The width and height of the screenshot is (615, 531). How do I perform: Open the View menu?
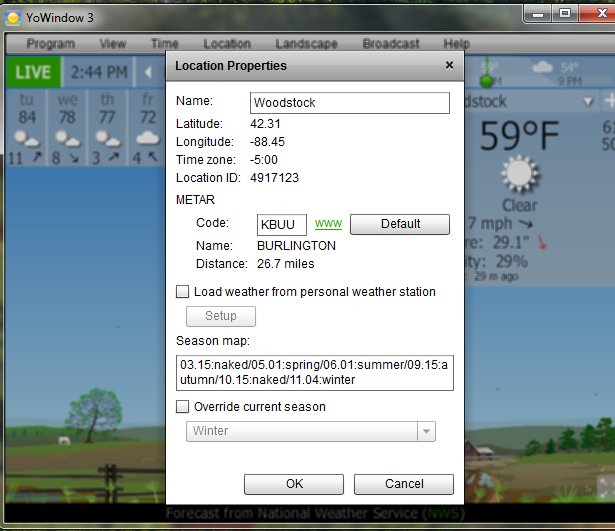[113, 44]
